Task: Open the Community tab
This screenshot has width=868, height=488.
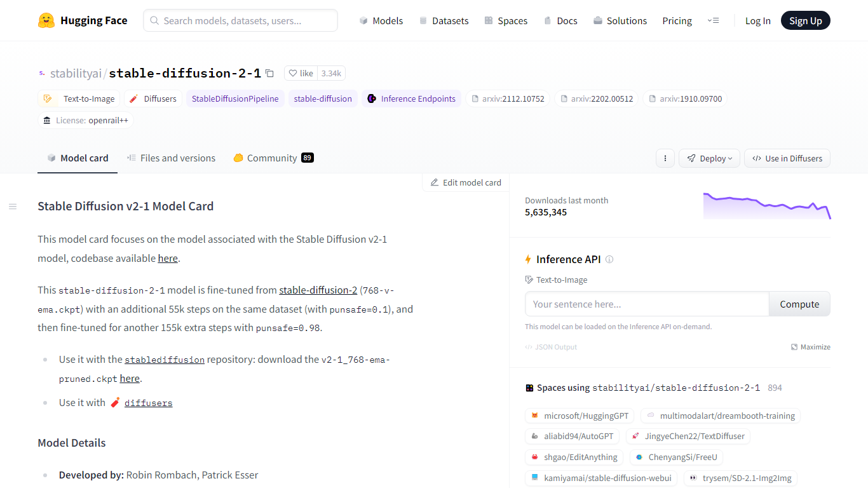Action: (273, 158)
